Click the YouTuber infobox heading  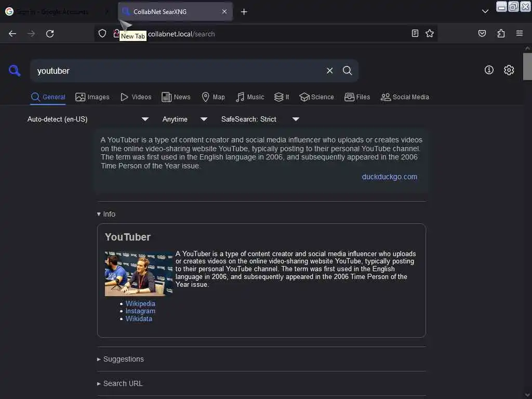tap(128, 237)
